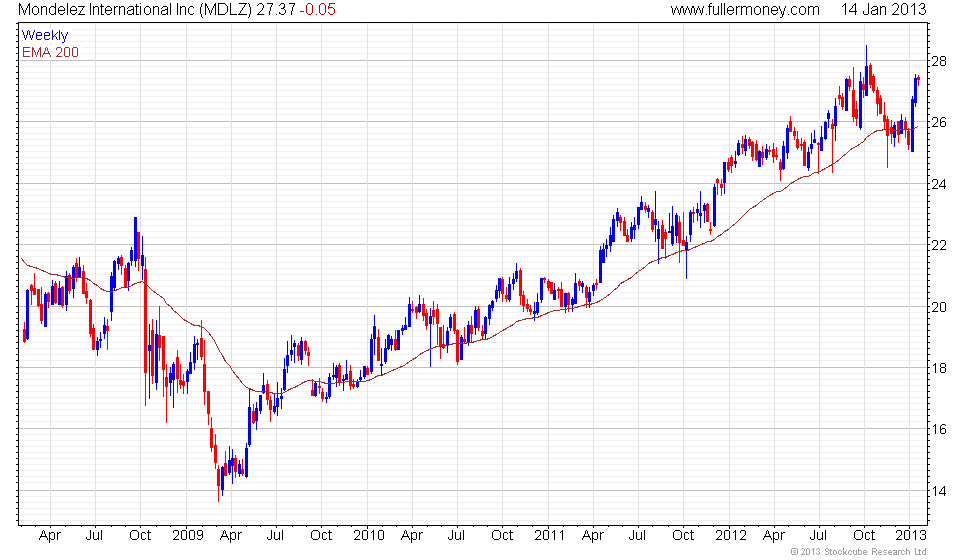Click the 16 price axis label
This screenshot has width=980, height=560.
coord(939,430)
